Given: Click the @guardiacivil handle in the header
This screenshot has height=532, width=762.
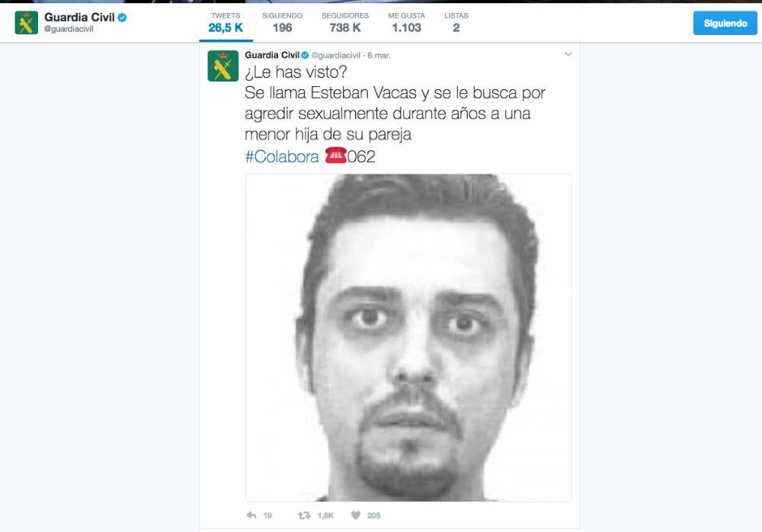Looking at the screenshot, I should (69, 29).
